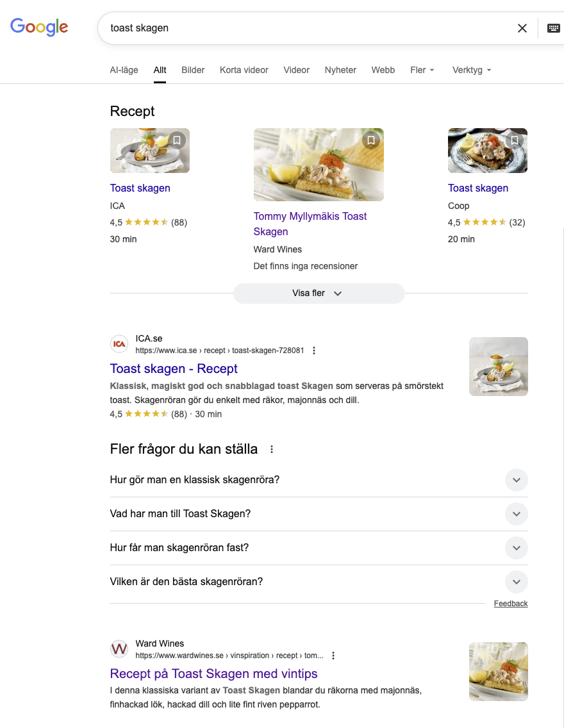Save Tommy Myllymäkis Toast Skagen recipe card
Screen dimensions: 564x728
coord(371,140)
